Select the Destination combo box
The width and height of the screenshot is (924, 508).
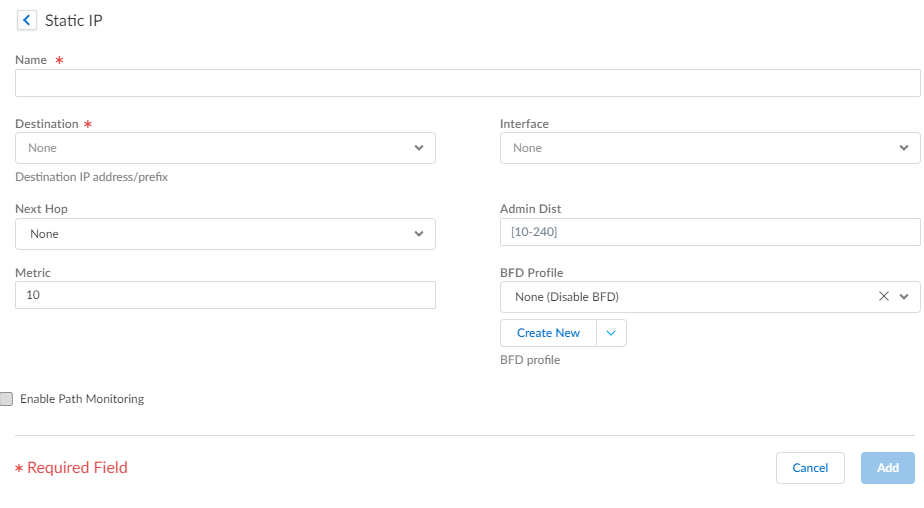pos(215,148)
